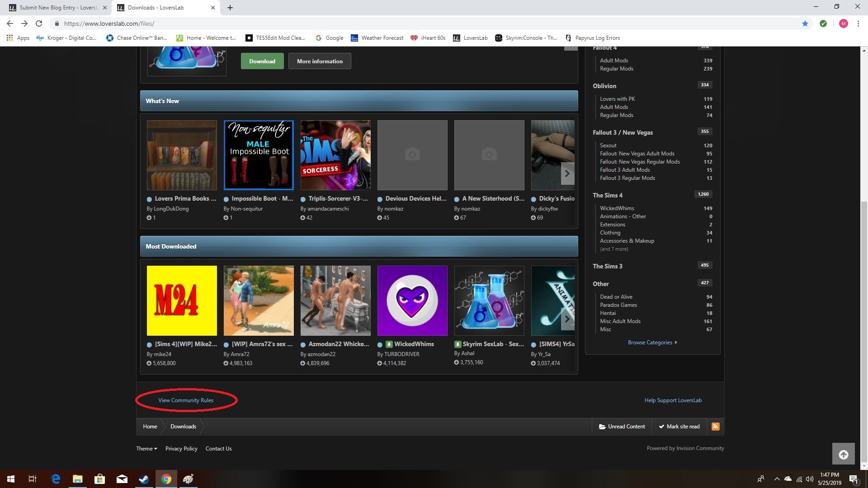Launch Microsoft Edge from the taskbar

[56, 479]
